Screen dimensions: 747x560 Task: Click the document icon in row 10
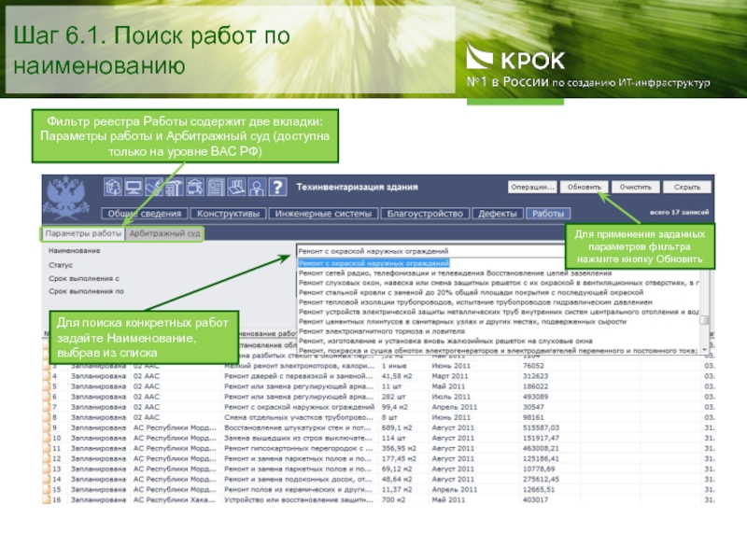47,438
